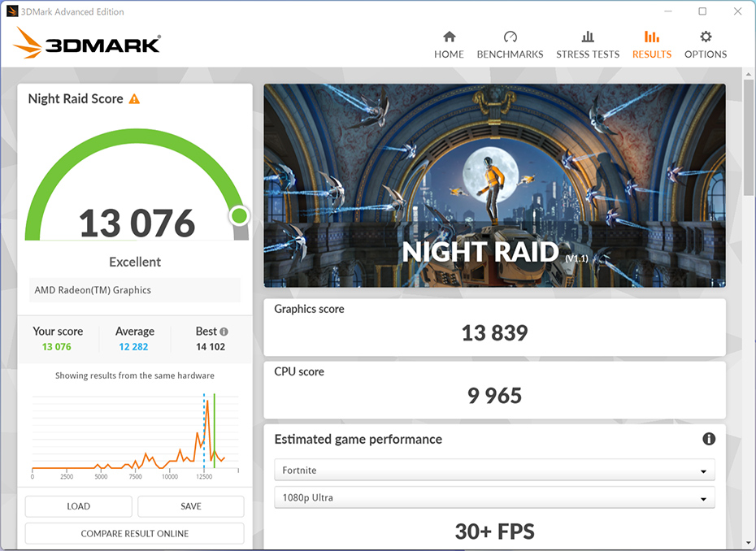Click COMPARE RESULT ONLINE
The height and width of the screenshot is (551, 756).
point(134,534)
